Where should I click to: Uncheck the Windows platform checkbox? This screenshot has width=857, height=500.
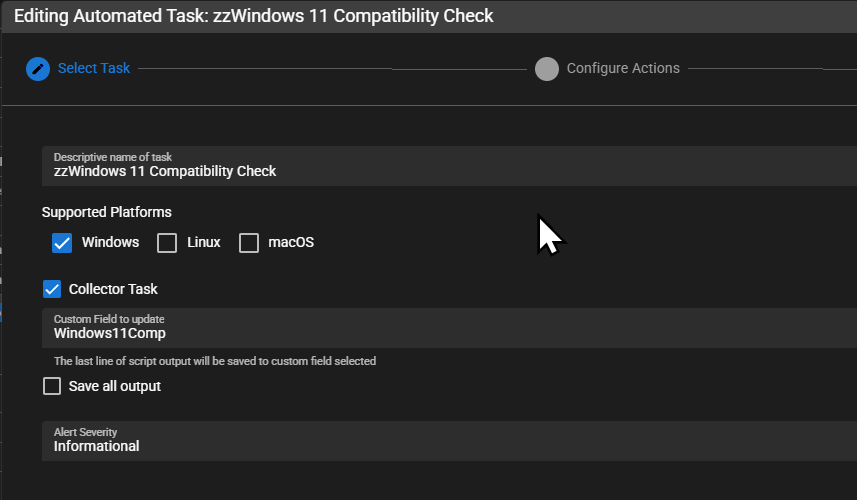tap(62, 243)
